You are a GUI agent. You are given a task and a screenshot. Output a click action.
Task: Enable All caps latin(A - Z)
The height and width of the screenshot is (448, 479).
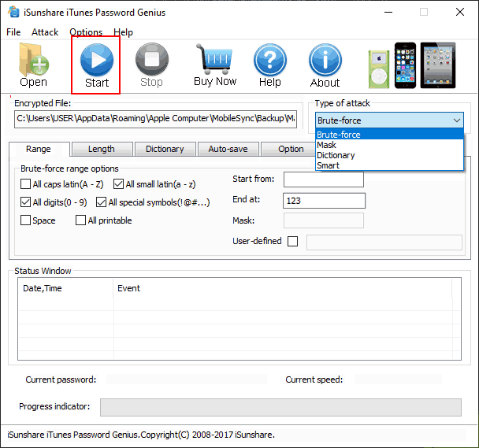pos(25,184)
